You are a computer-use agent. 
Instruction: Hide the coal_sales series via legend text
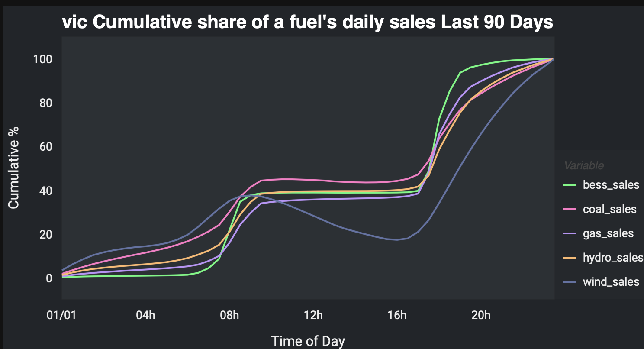(x=610, y=209)
